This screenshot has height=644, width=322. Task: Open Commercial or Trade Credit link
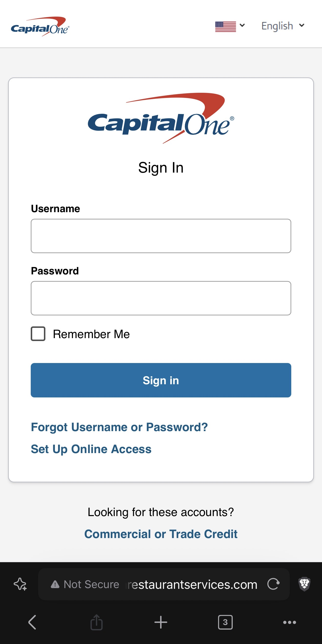coord(161,534)
